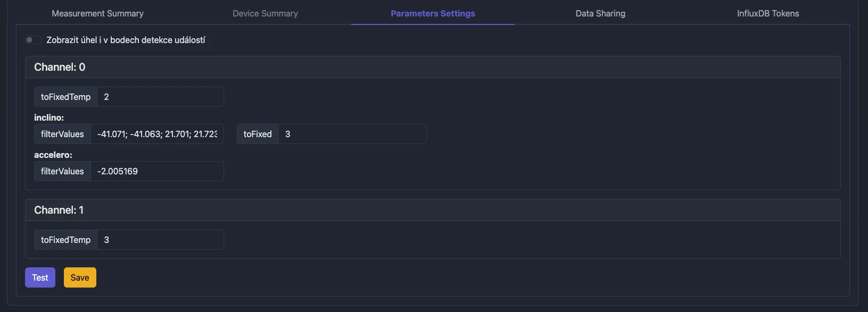Click the 'accelero:' section label

[53, 155]
